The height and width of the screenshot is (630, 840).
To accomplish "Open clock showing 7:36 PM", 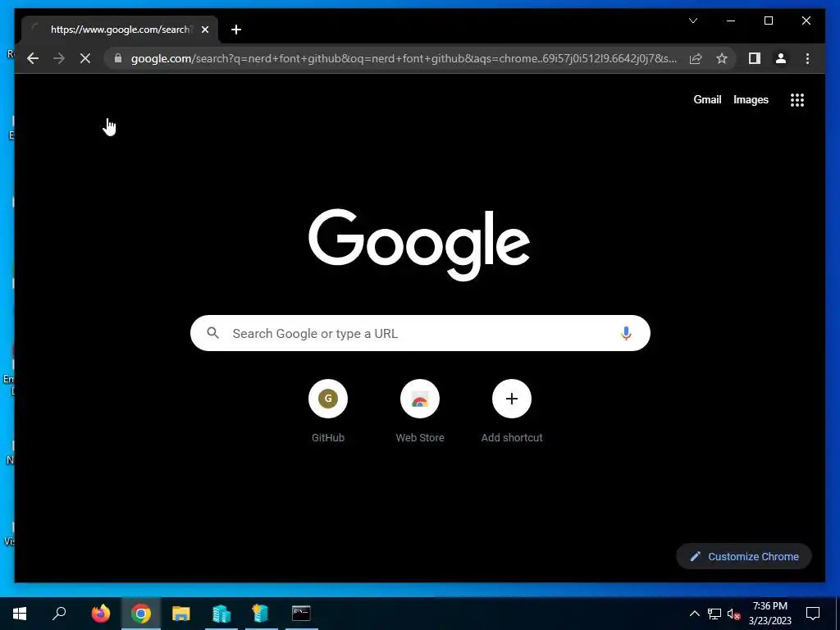I will pos(769,614).
